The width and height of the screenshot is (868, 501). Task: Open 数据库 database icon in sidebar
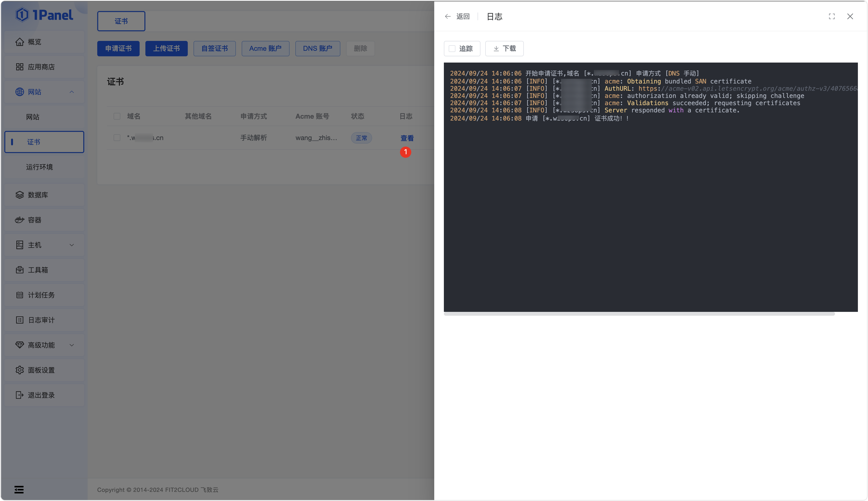[x=19, y=195]
